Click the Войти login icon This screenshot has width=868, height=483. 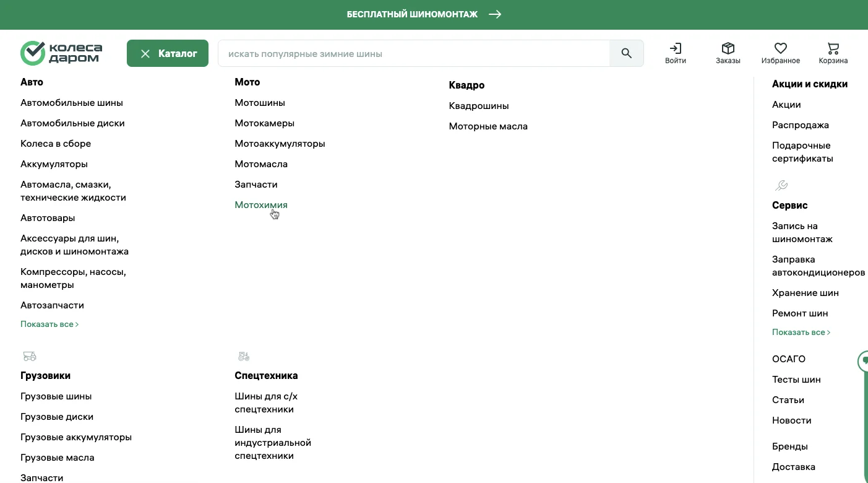point(675,50)
